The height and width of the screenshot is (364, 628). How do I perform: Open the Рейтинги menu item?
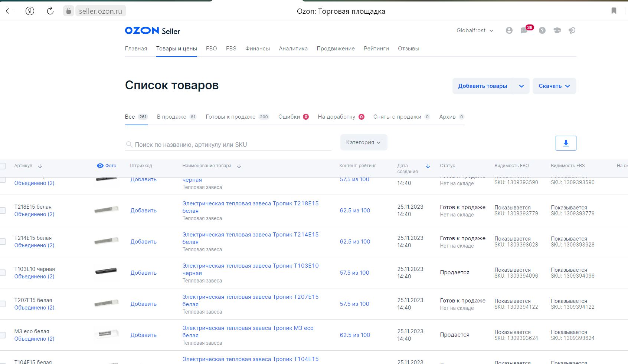376,49
